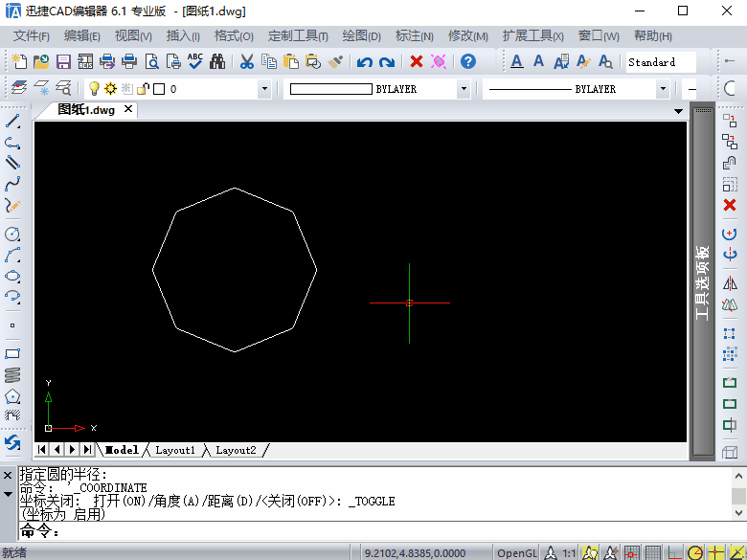Close the 图纸1.dwg document tab
This screenshot has width=747, height=560.
[x=128, y=109]
